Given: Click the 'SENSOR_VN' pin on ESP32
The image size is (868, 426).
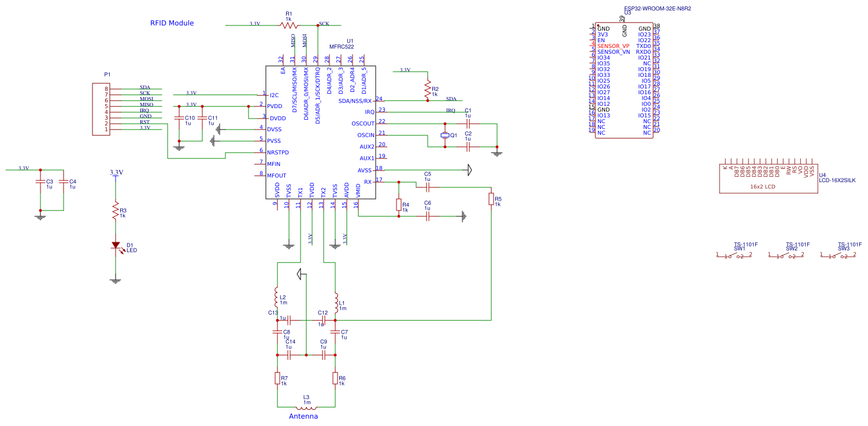Looking at the screenshot, I should click(x=614, y=51).
